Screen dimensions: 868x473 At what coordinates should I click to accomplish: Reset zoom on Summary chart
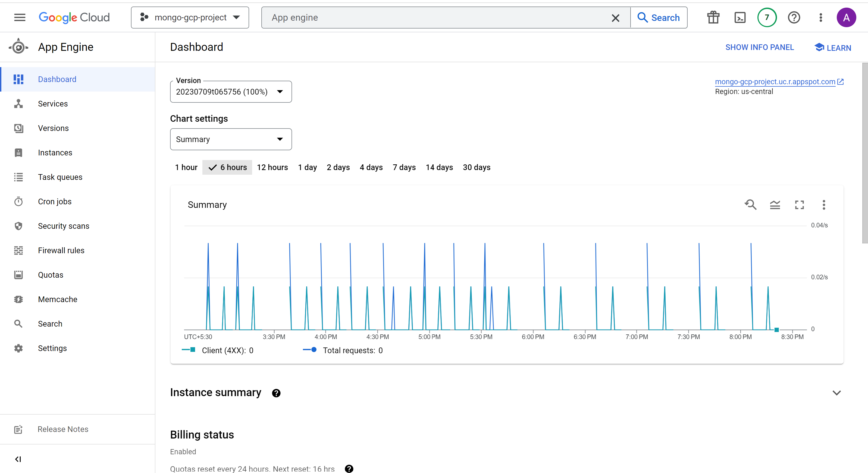[x=750, y=205]
